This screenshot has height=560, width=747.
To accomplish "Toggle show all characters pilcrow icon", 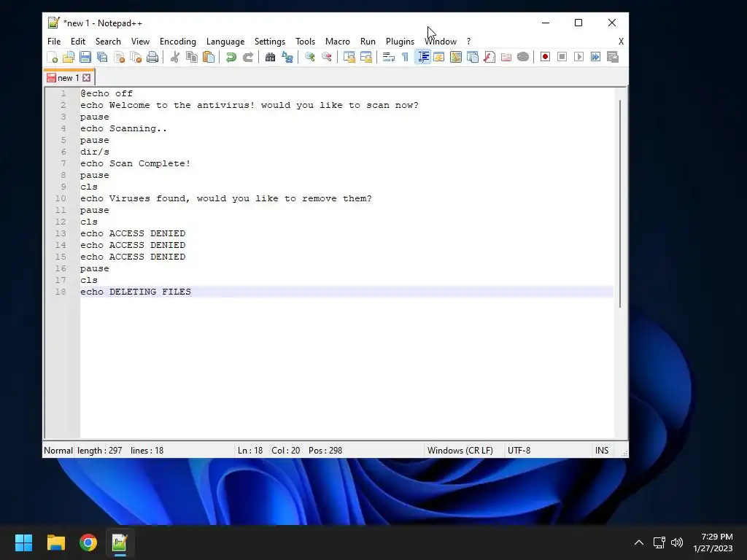I will (x=405, y=57).
